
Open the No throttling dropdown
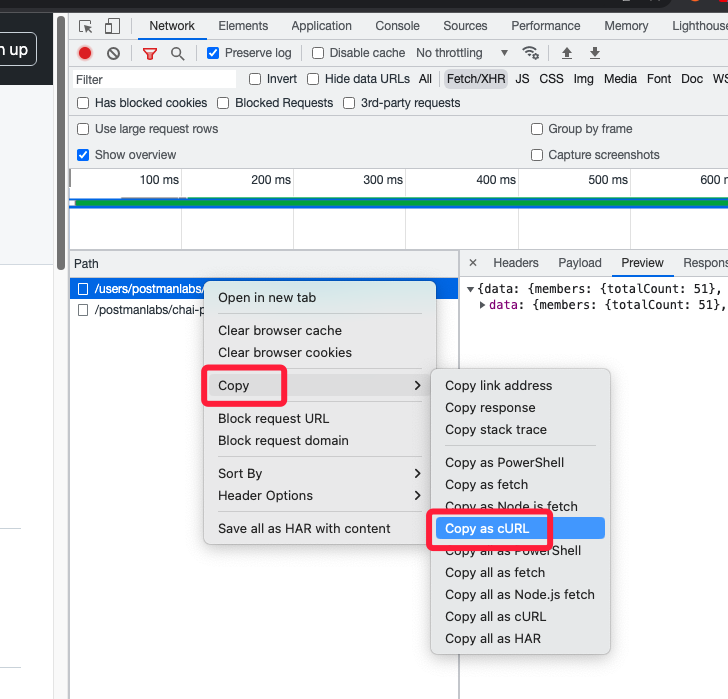[x=462, y=53]
